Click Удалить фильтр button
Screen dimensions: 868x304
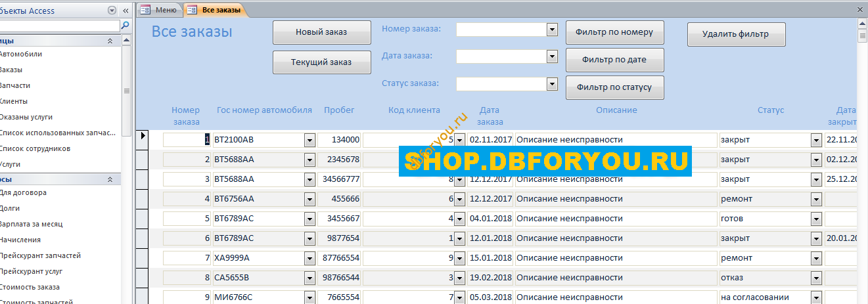[736, 34]
